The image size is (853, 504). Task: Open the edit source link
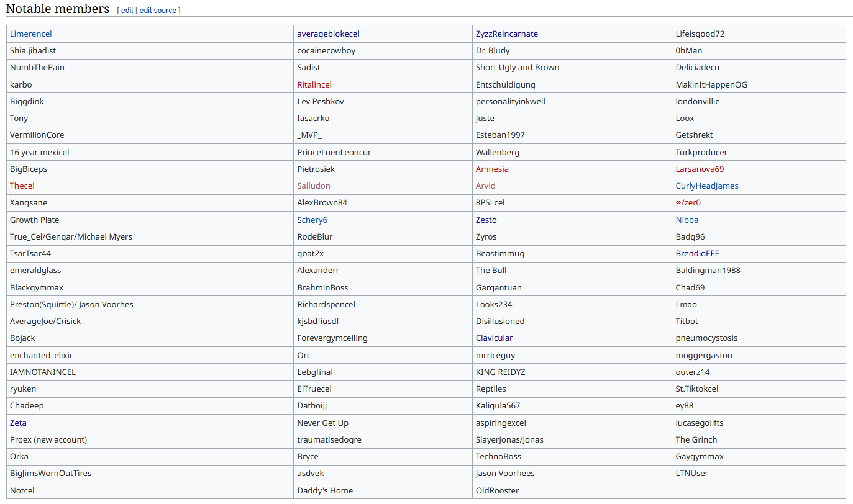pos(158,11)
